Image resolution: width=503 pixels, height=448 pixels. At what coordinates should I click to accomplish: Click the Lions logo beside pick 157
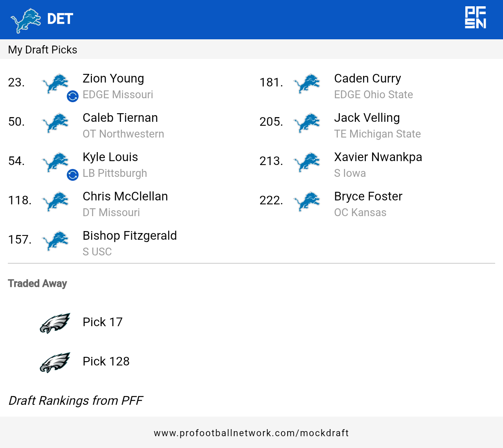click(55, 241)
